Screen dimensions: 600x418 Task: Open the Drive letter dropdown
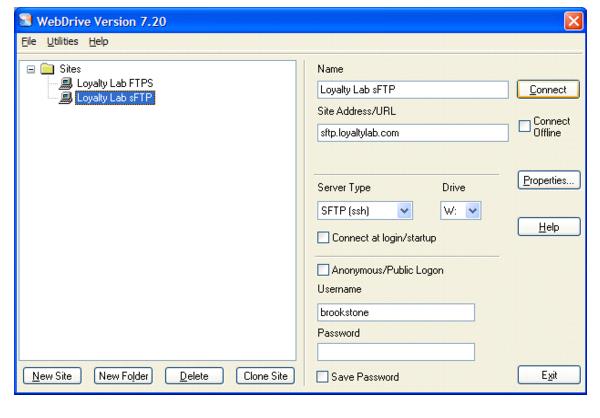pos(473,211)
